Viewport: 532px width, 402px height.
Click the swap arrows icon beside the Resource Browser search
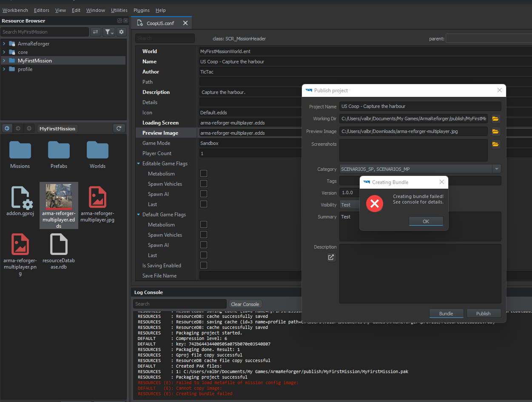[96, 32]
